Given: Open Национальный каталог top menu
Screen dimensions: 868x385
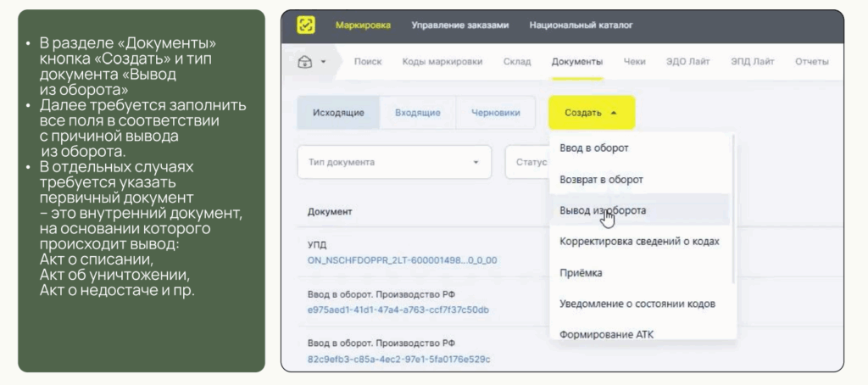Looking at the screenshot, I should tap(581, 25).
